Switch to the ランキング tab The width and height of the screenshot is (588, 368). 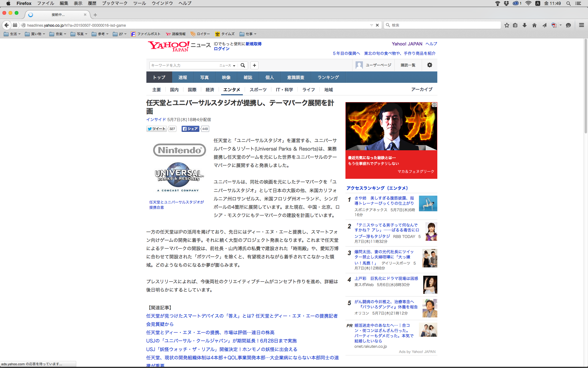pyautogui.click(x=328, y=77)
